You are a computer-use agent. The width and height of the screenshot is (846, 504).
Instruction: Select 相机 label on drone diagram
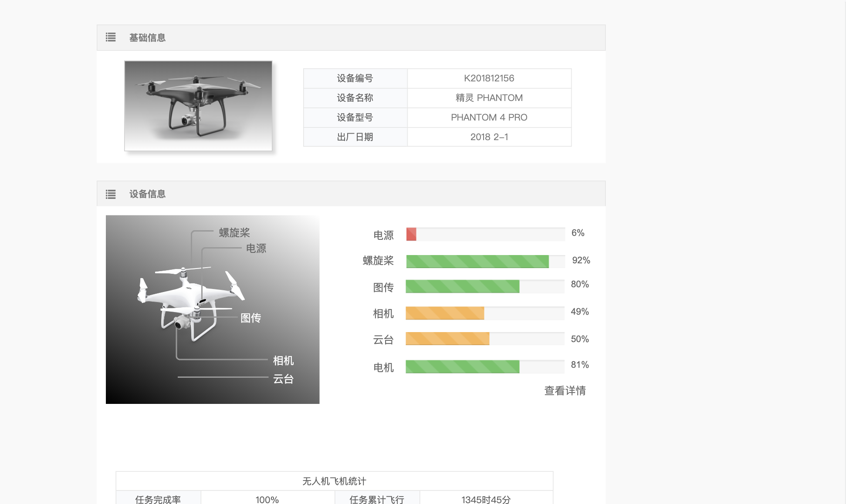pyautogui.click(x=283, y=361)
